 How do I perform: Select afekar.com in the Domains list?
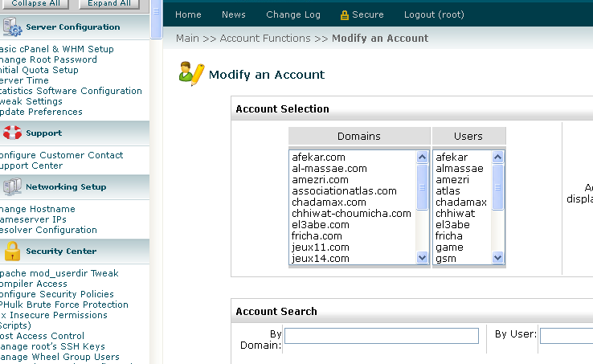click(x=319, y=157)
